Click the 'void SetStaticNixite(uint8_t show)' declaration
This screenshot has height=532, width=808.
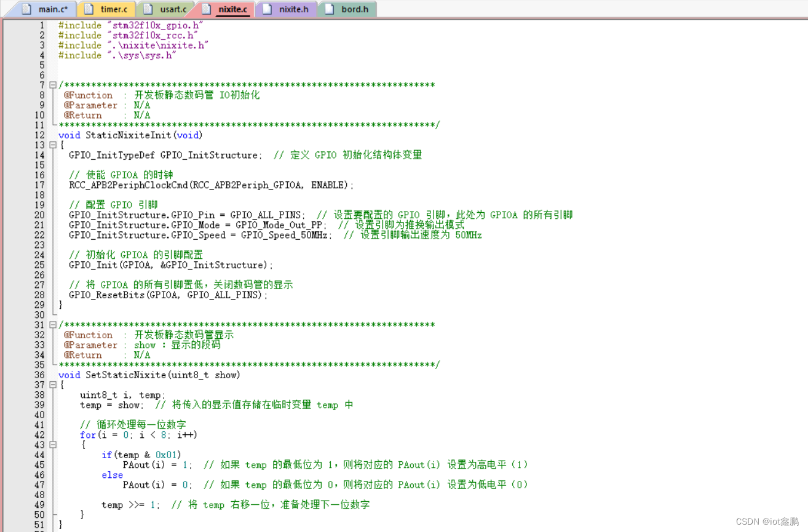149,375
